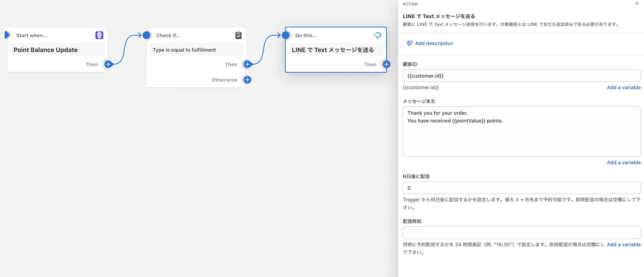Viewport: 644px width, 277px height.
Task: Click the 配信時刻 field label
Action: tap(412, 221)
